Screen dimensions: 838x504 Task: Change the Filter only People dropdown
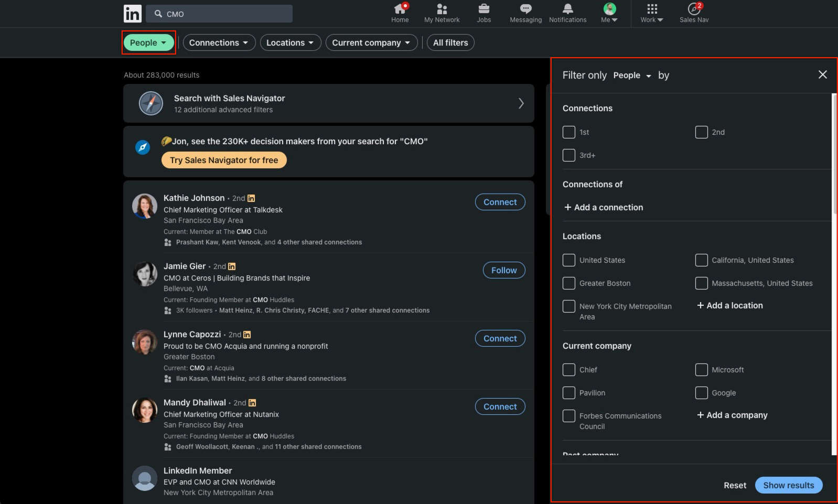click(632, 76)
